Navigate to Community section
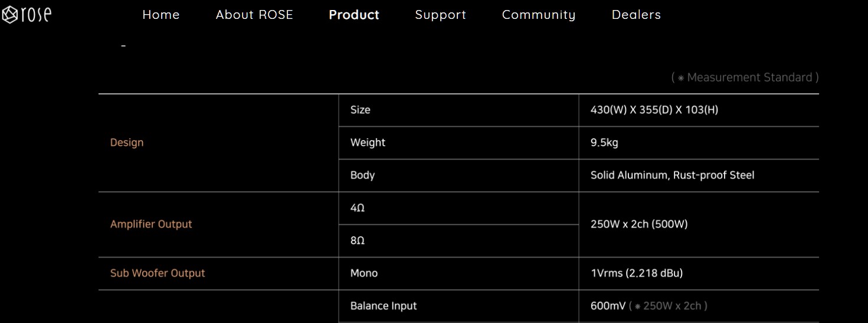 539,15
